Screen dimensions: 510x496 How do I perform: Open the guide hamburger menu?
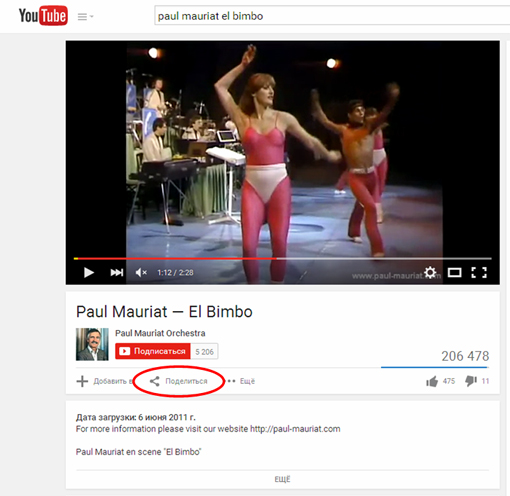pyautogui.click(x=85, y=17)
